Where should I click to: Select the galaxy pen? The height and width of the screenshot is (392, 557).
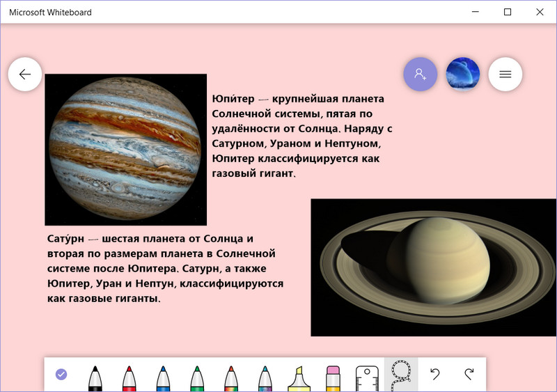coord(265,379)
